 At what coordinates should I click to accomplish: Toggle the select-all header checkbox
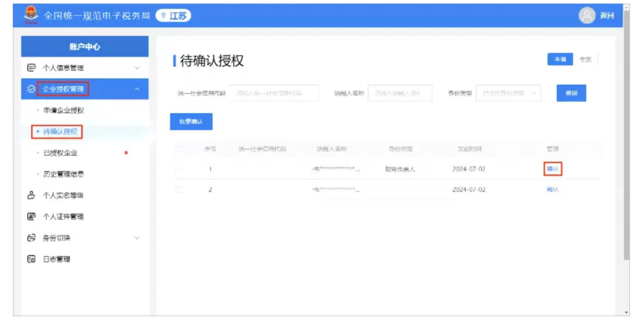coord(177,149)
